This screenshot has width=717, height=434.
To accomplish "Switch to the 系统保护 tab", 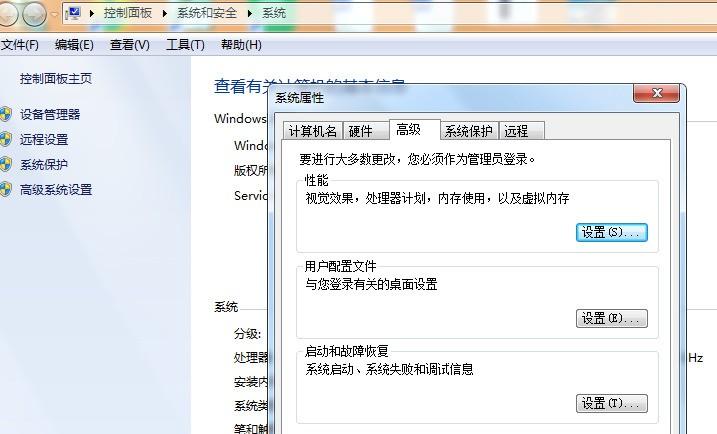I will (x=469, y=131).
